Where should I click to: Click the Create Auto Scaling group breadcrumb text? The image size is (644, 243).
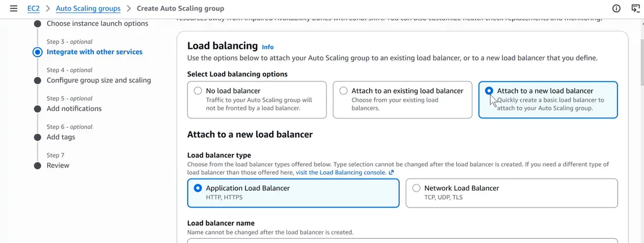pos(180,9)
